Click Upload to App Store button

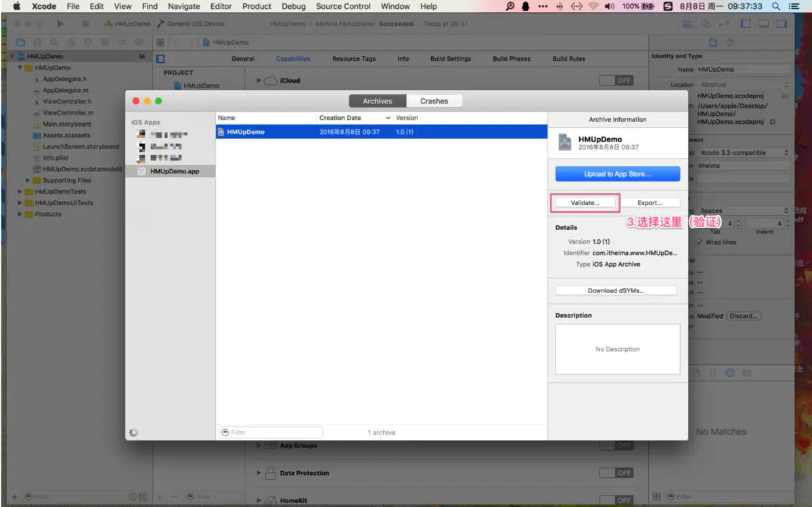pos(618,174)
